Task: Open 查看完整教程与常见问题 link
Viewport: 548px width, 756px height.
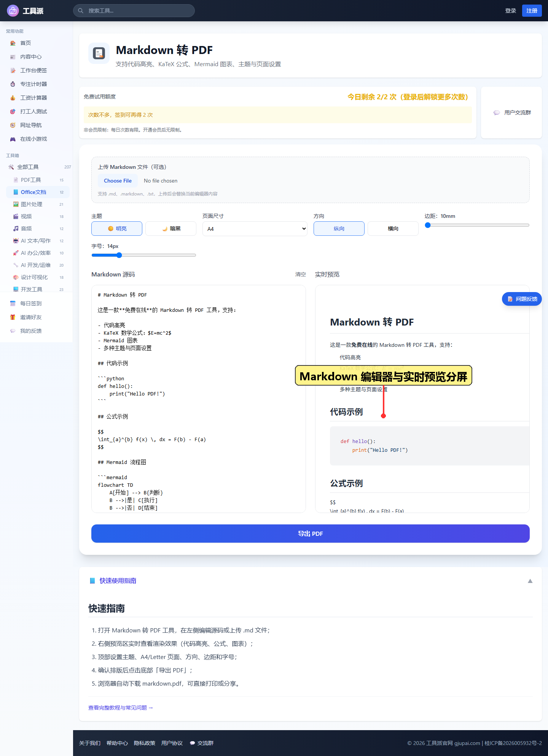Action: coord(121,708)
